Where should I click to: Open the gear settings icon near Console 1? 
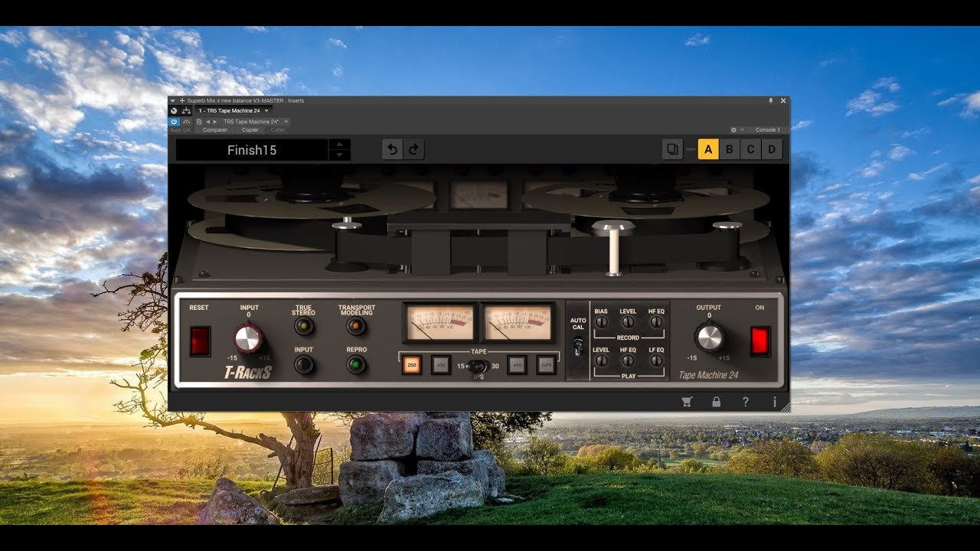tap(733, 130)
